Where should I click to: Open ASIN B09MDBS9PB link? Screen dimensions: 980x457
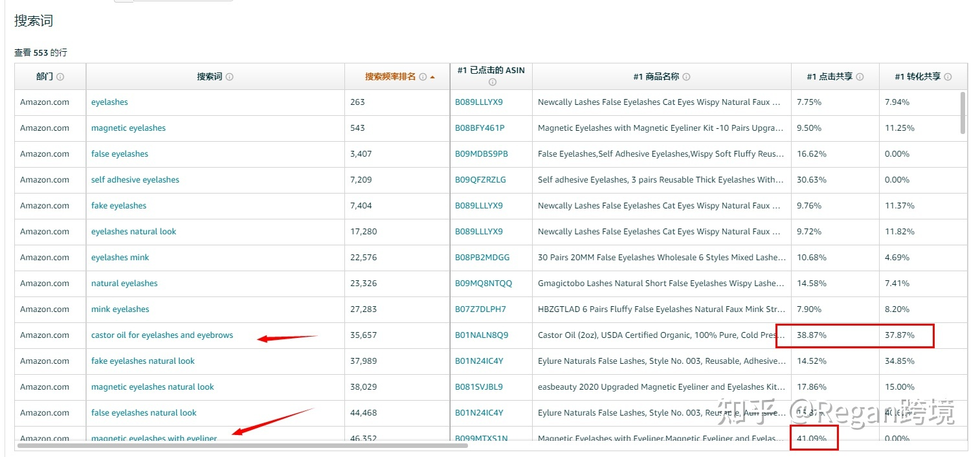[482, 154]
